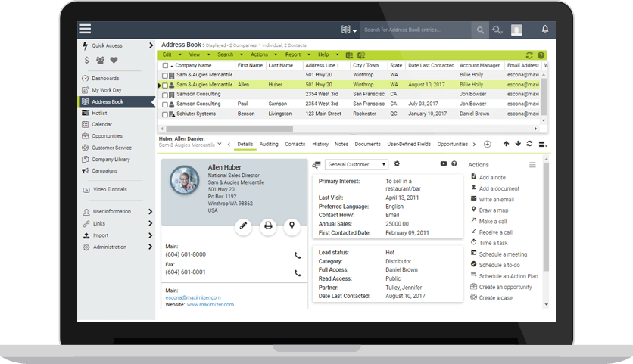Viewport: 633px width, 364px height.
Task: Click the people group quick access icon
Action: point(100,60)
